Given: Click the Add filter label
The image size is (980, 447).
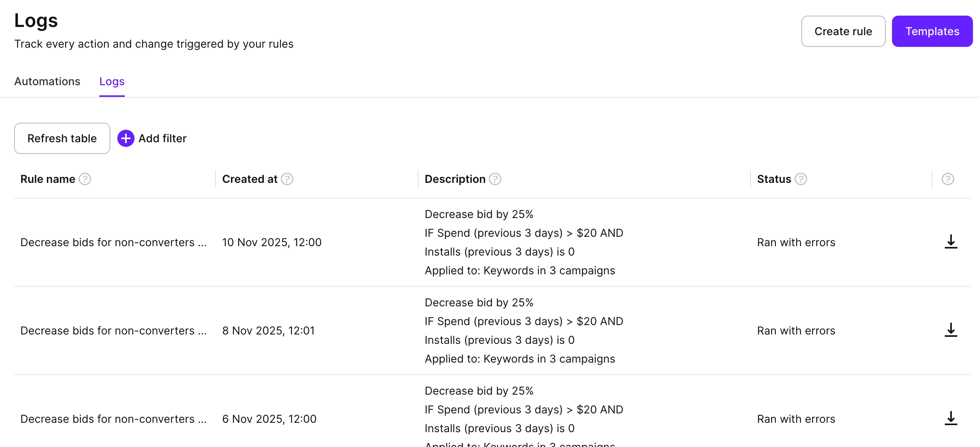Looking at the screenshot, I should coord(163,138).
